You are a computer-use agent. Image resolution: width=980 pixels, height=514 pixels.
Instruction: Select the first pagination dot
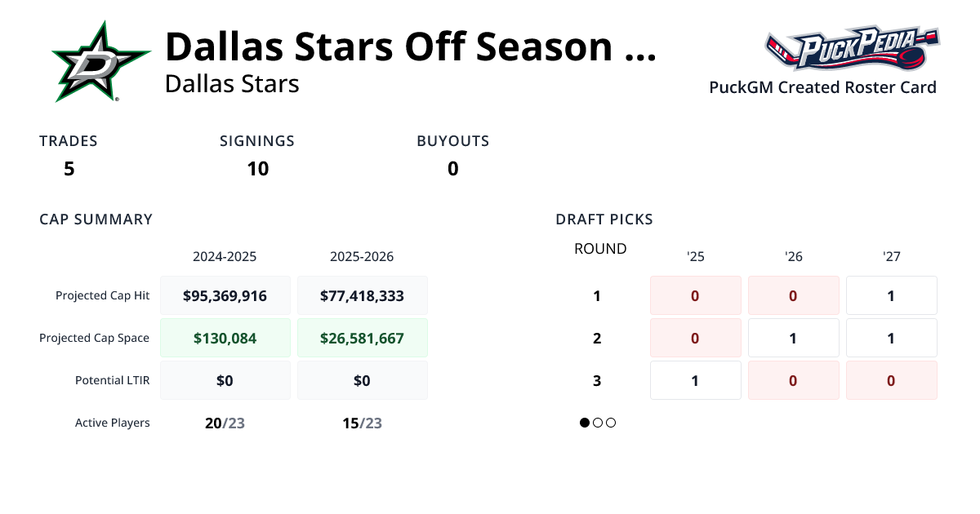tap(584, 423)
